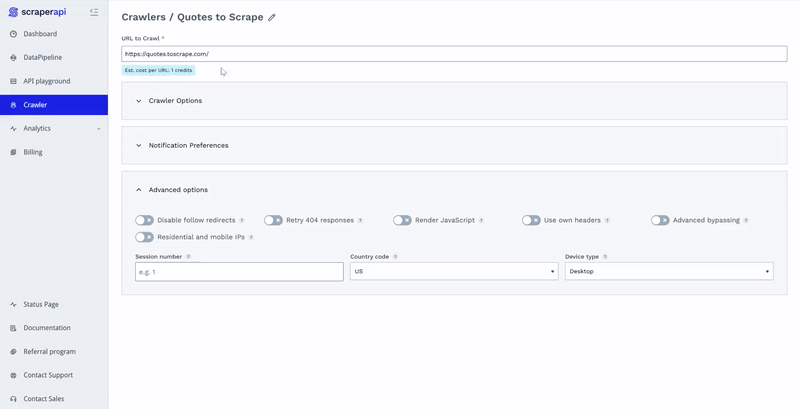
Task: Open the Country code dropdown
Action: 453,271
